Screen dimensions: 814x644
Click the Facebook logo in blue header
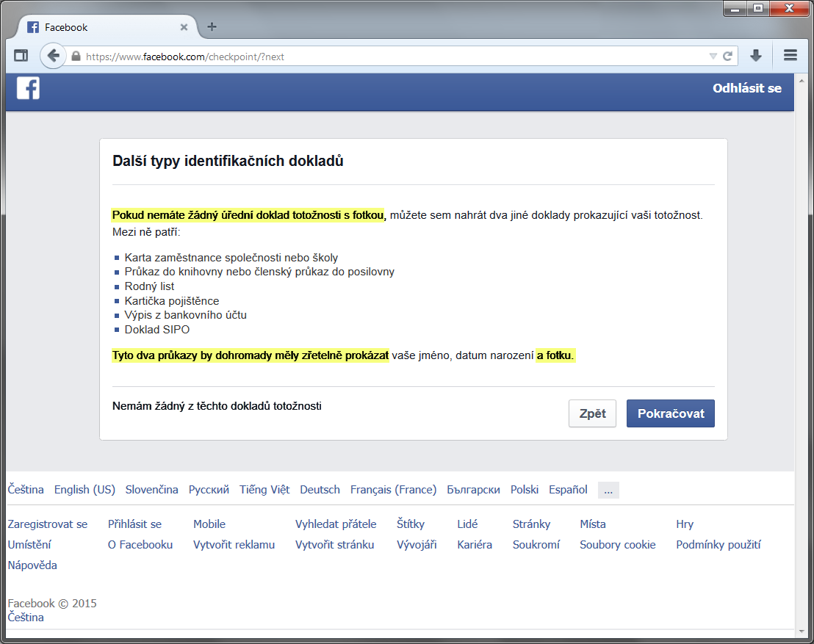(28, 88)
